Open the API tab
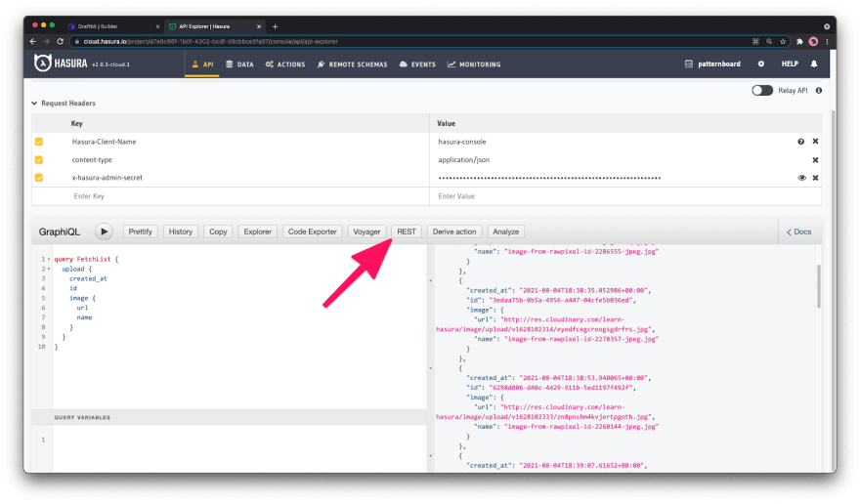Screen dimensions: 860x504 point(202,64)
